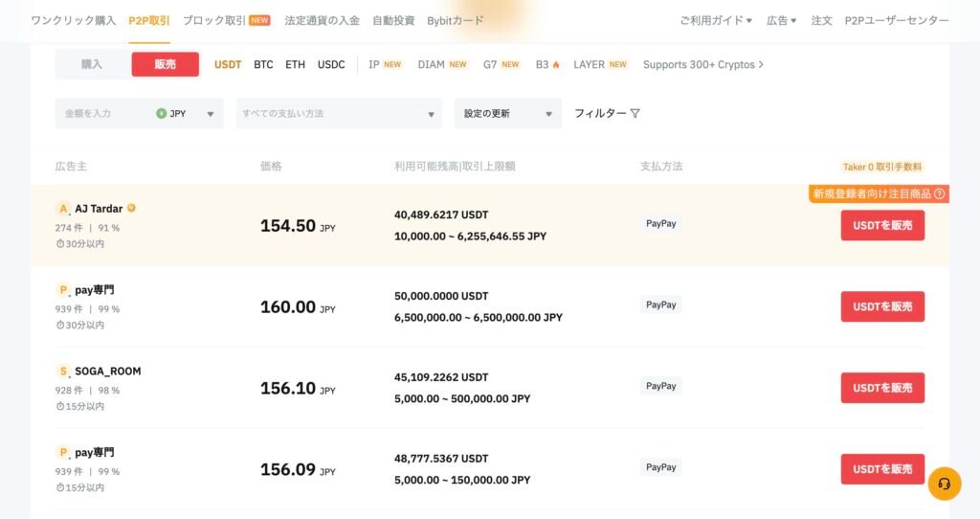Open SOGA_ROOM advertiser profile
Image resolution: width=980 pixels, height=519 pixels.
[x=107, y=372]
